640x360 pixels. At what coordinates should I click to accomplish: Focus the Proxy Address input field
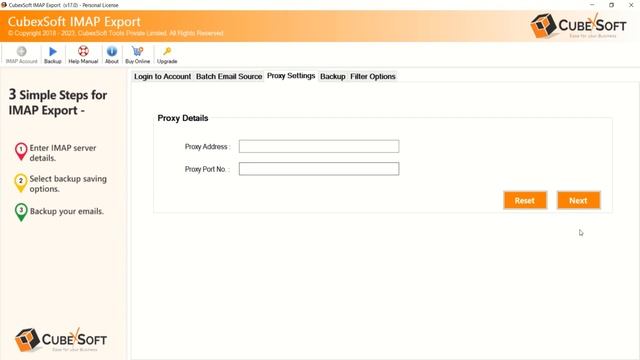[x=319, y=147]
